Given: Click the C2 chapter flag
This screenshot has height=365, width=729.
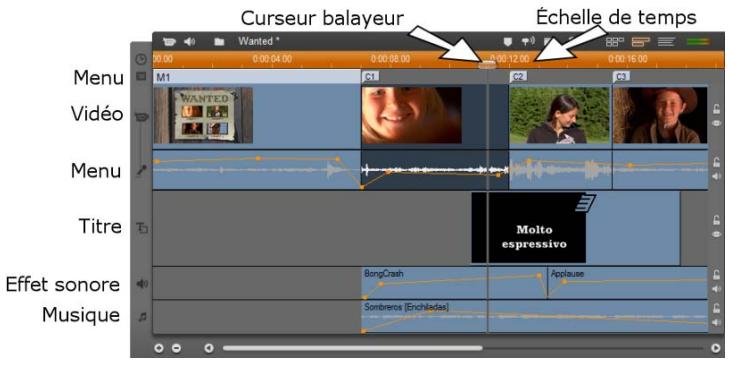Looking at the screenshot, I should (518, 77).
